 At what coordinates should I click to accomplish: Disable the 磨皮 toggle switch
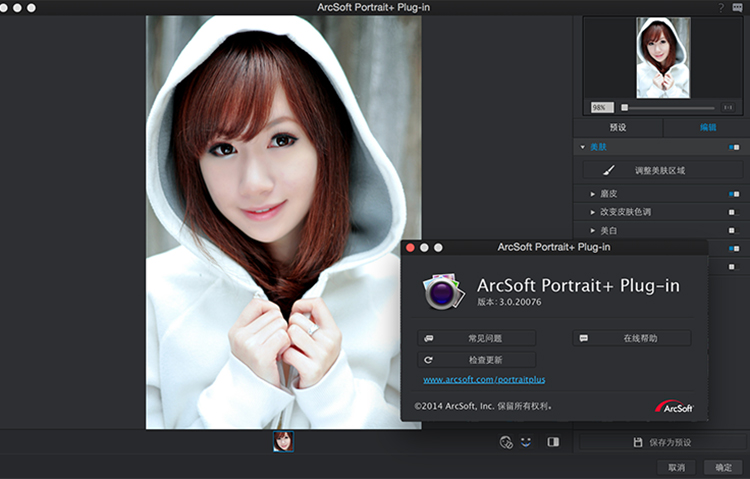tap(734, 194)
